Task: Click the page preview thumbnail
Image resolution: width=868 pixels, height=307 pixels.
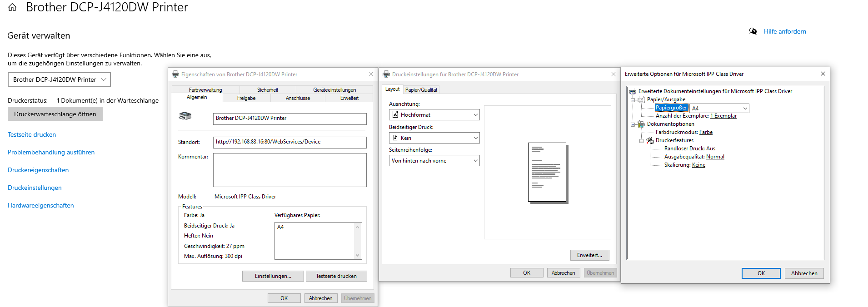Action: pos(548,173)
